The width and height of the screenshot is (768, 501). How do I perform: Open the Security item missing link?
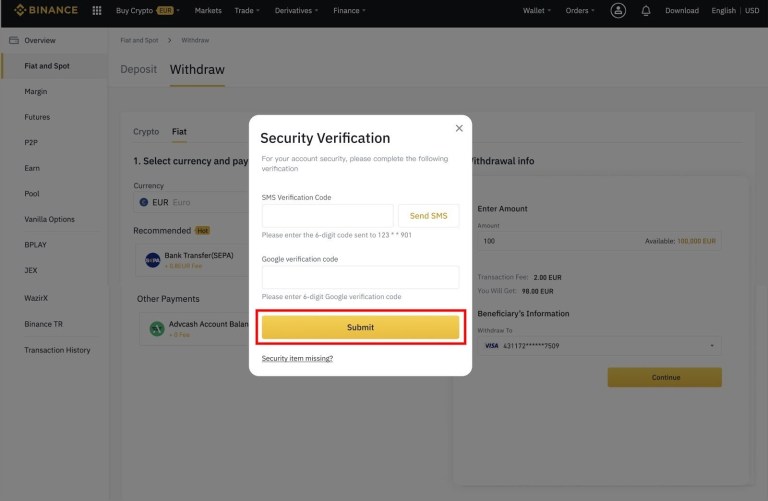(x=297, y=358)
